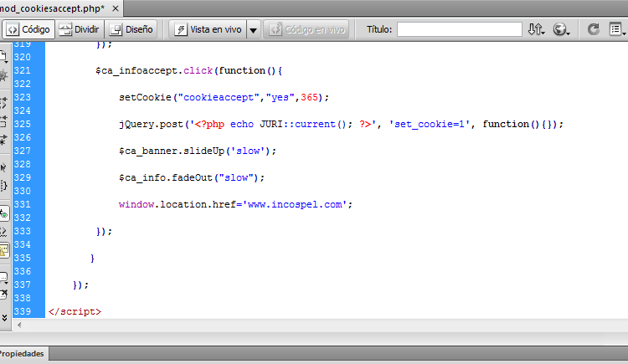
Task: Click the number 365 in code
Action: 309,97
